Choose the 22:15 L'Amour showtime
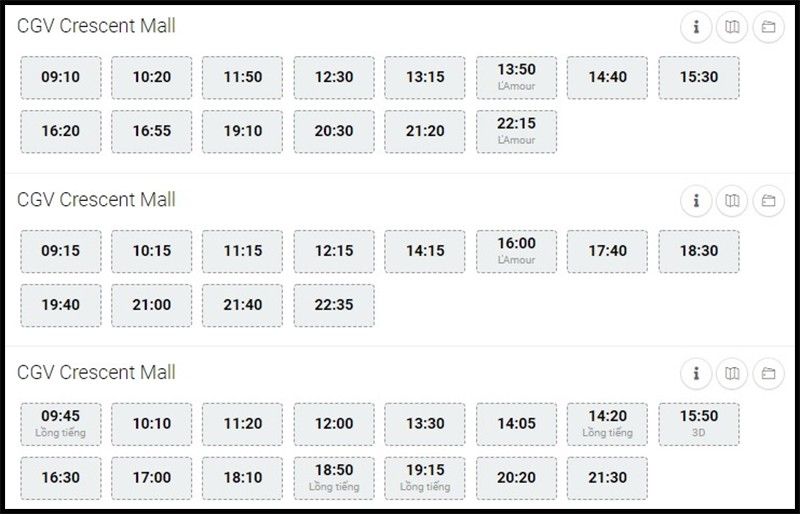 (516, 132)
